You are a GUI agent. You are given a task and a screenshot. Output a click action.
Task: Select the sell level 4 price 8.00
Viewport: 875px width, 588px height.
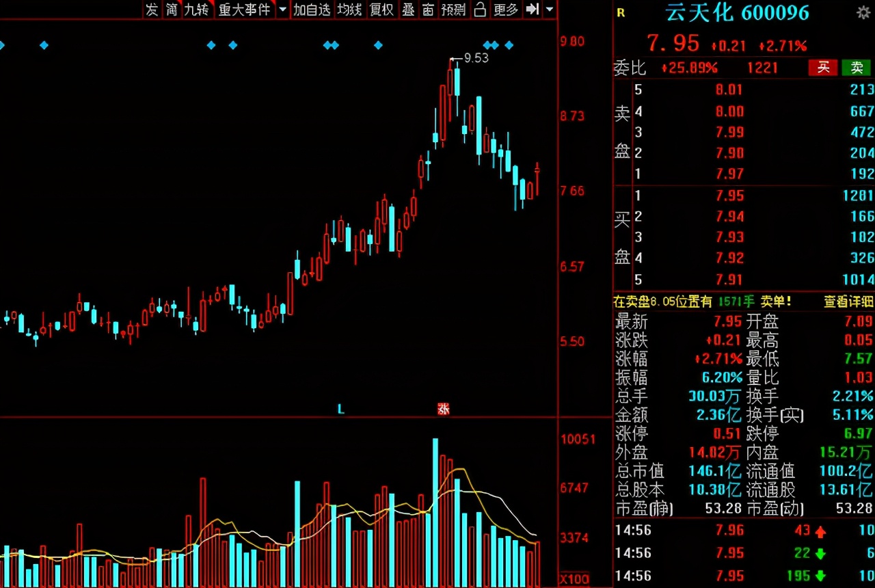click(729, 111)
